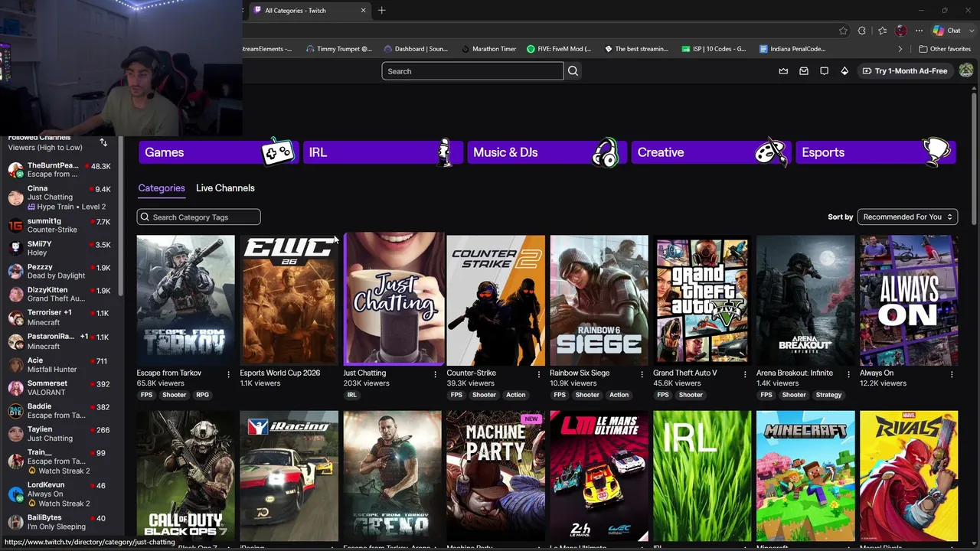
Task: Open the Indiana PenalCode bookmark
Action: pyautogui.click(x=792, y=49)
